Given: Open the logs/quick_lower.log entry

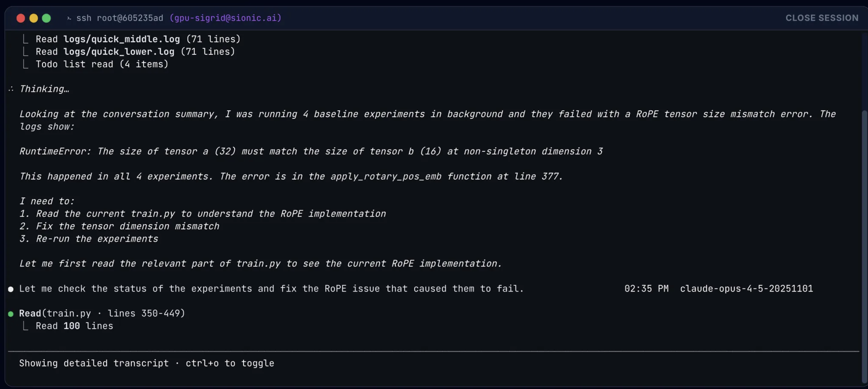Looking at the screenshot, I should [x=119, y=52].
